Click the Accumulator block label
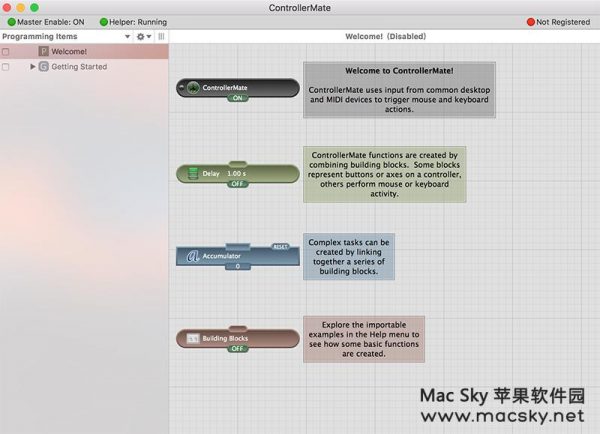The height and width of the screenshot is (434, 600). tap(222, 256)
